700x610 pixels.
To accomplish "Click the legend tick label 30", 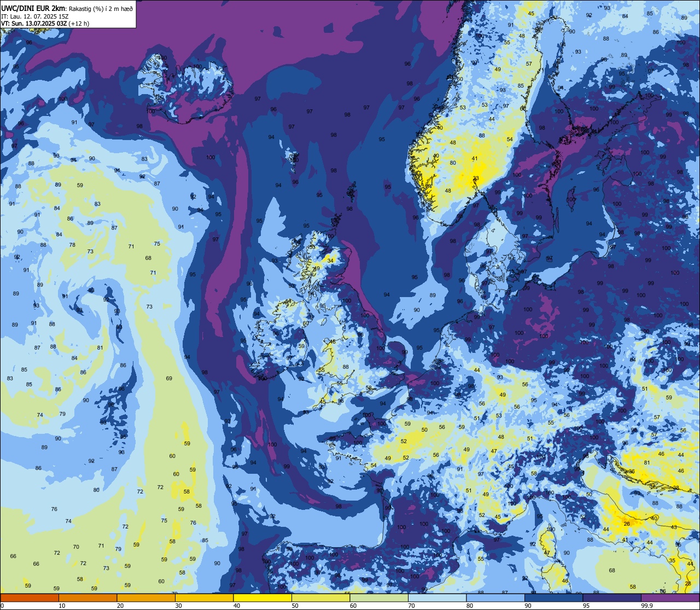I will click(178, 606).
